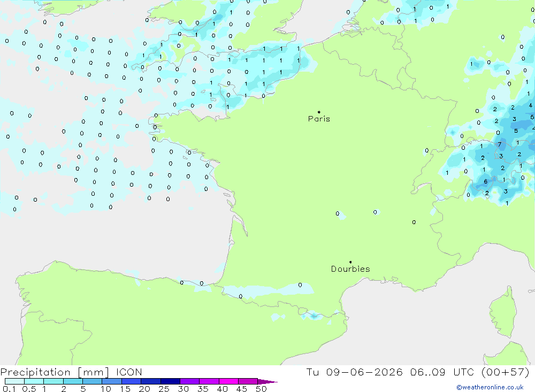This screenshot has width=535, height=392.
Task: Select the 25–30 mm dark navy legend swatch
Action: (x=170, y=381)
